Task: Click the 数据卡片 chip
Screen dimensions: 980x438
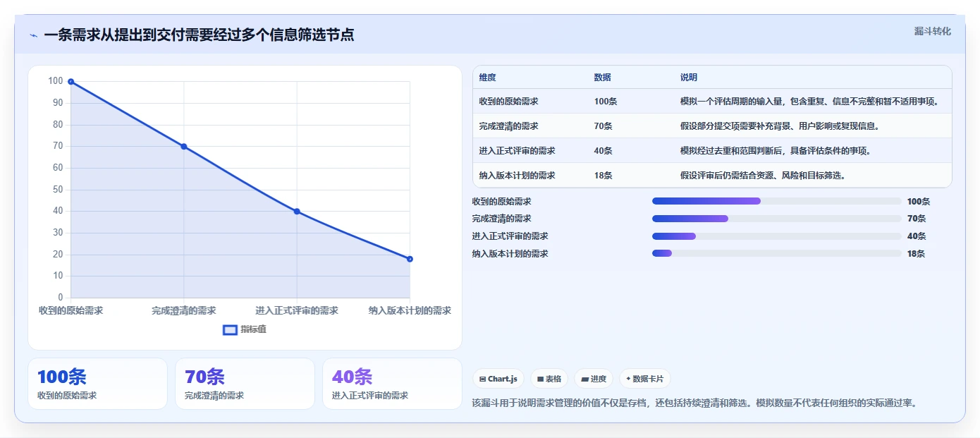Action: [x=645, y=379]
